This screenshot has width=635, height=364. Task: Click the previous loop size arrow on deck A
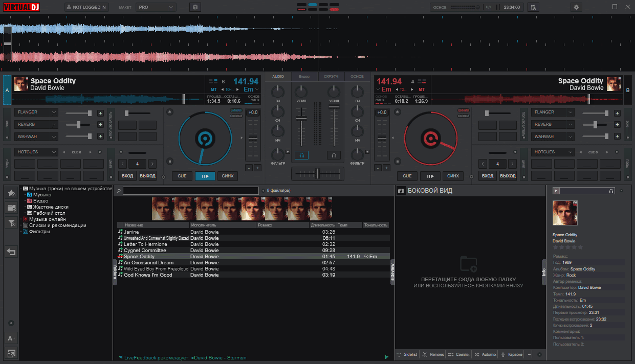[122, 164]
